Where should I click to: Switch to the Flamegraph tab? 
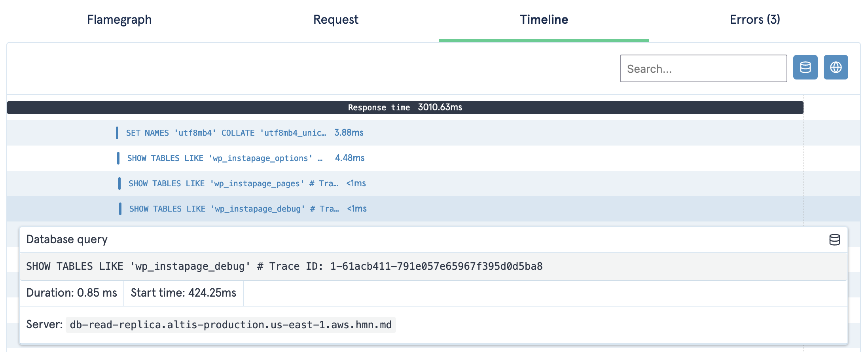point(119,20)
